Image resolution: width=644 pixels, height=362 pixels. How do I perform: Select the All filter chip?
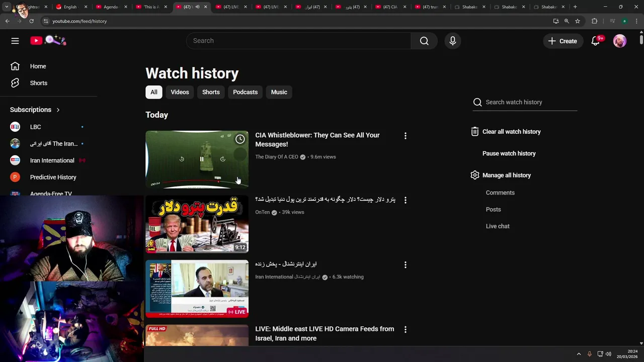pos(153,92)
